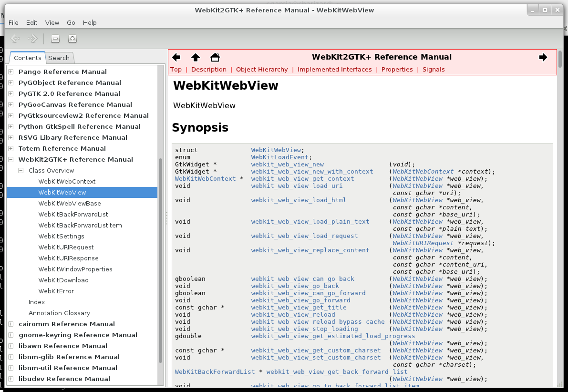The width and height of the screenshot is (568, 392).
Task: Switch to the Search tab
Action: 59,58
